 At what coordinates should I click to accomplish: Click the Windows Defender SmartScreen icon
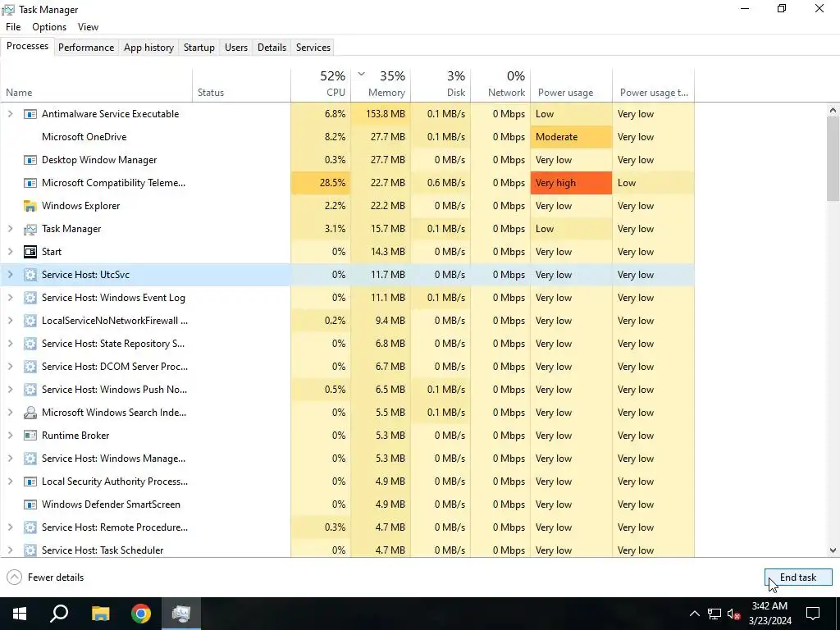[30, 504]
